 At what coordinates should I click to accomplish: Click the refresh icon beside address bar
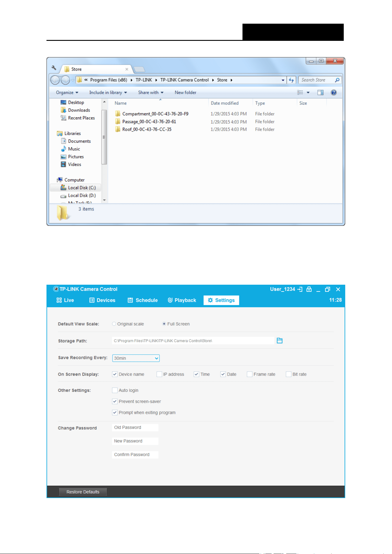coord(291,80)
